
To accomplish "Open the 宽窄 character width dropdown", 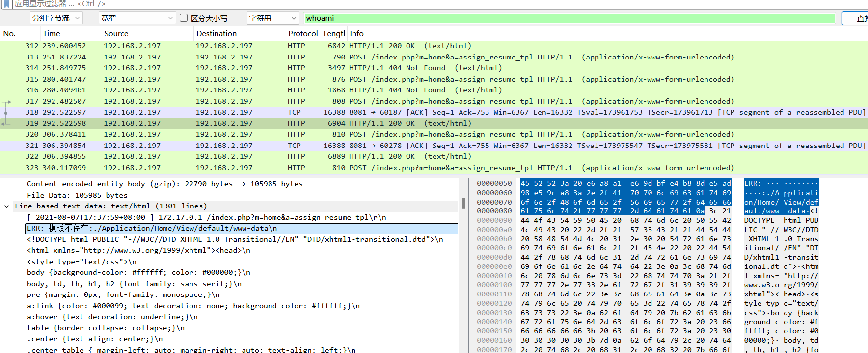I will [137, 18].
